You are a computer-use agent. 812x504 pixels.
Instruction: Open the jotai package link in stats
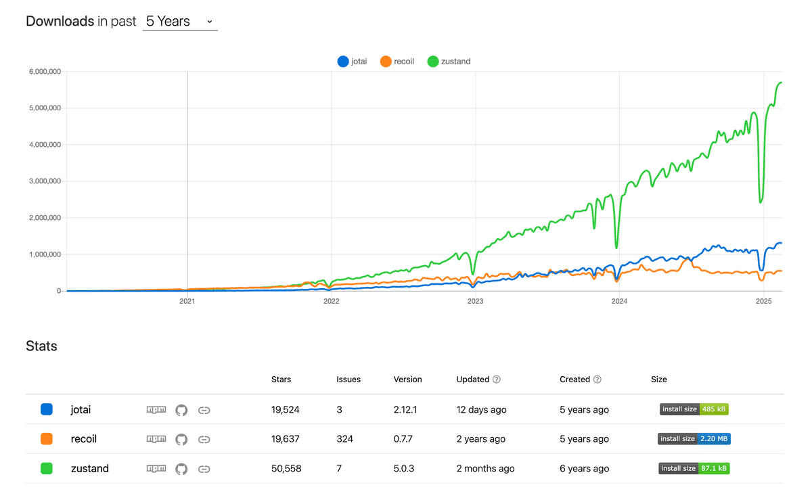coord(81,409)
